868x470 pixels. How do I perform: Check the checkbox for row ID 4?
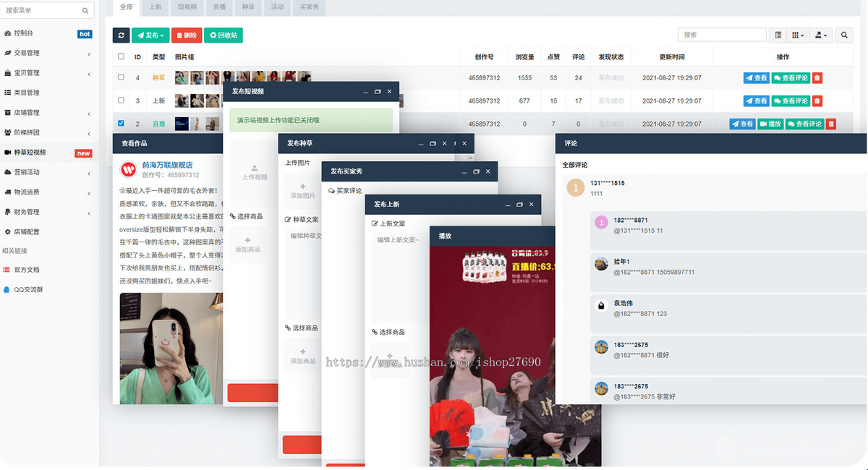pos(121,77)
